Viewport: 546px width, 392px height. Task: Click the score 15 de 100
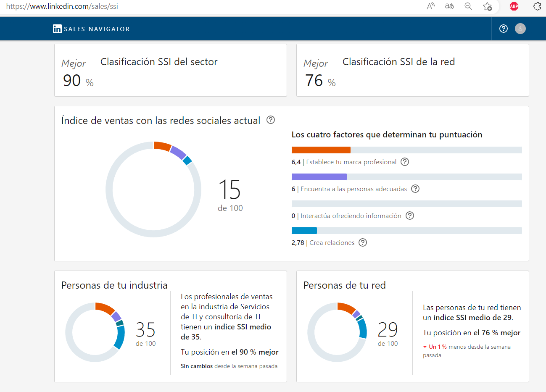tap(230, 195)
